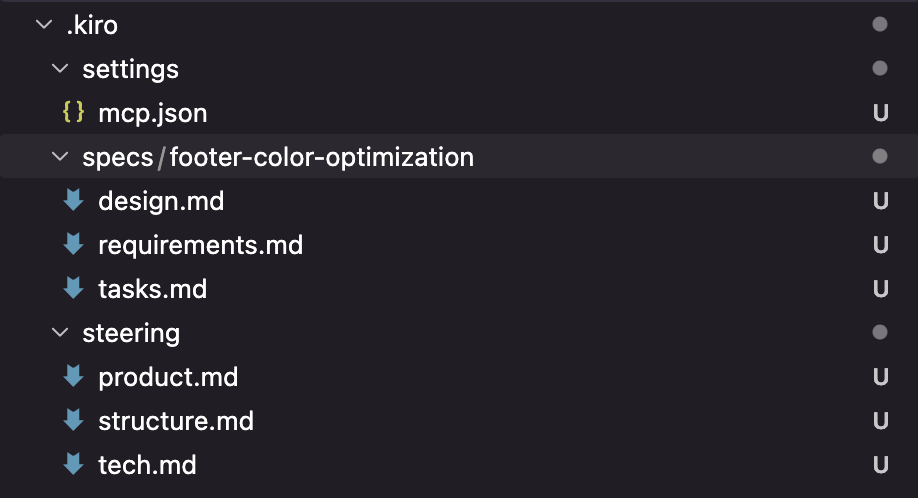Screen dimensions: 918x498
Task: Click the markdown icon next to tech.md
Action: 73,464
